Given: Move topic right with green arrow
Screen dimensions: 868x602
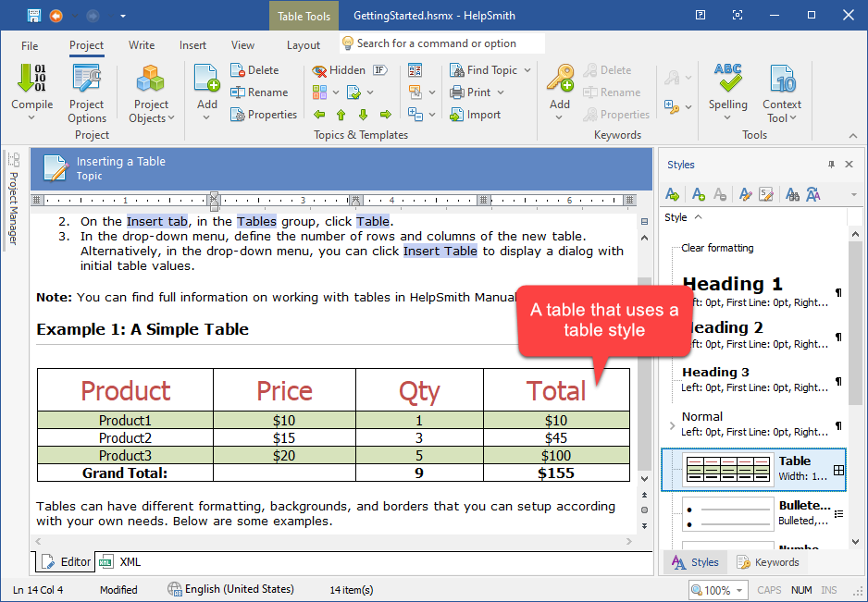Looking at the screenshot, I should 386,115.
